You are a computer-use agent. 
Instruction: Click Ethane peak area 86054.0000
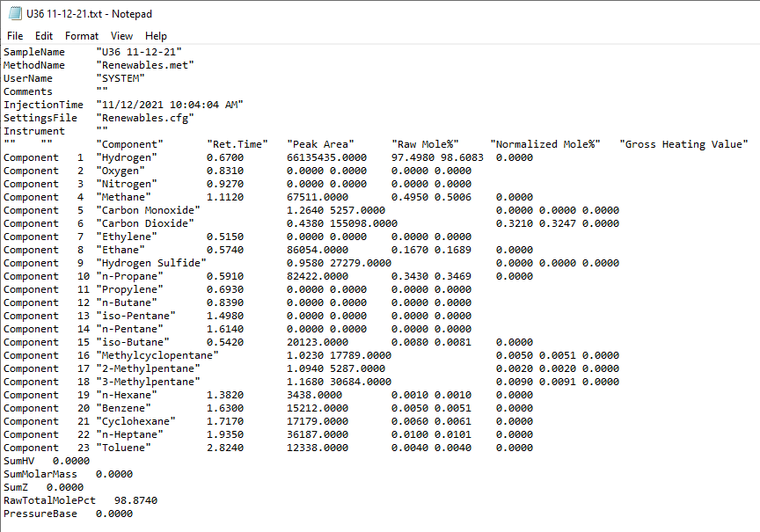(318, 250)
